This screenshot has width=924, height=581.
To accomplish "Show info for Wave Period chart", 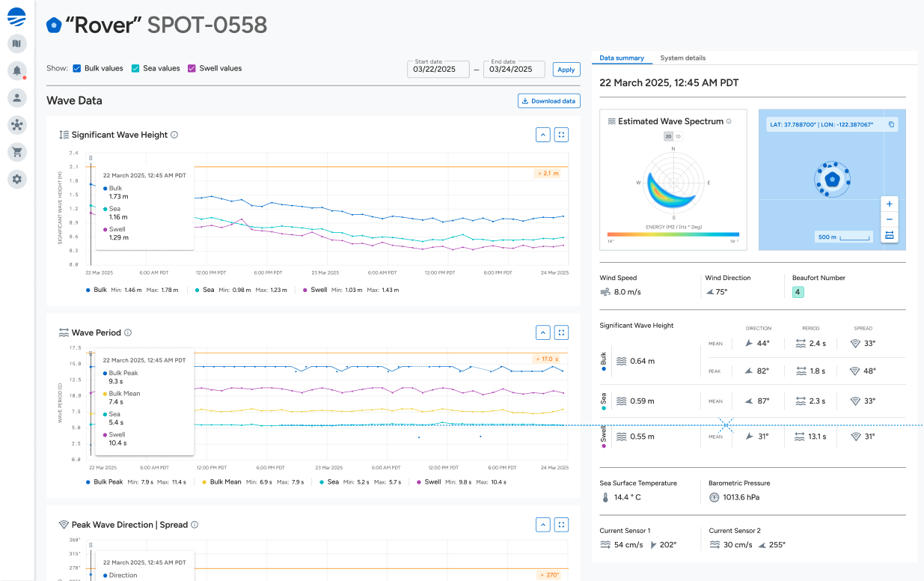I will pyautogui.click(x=128, y=332).
